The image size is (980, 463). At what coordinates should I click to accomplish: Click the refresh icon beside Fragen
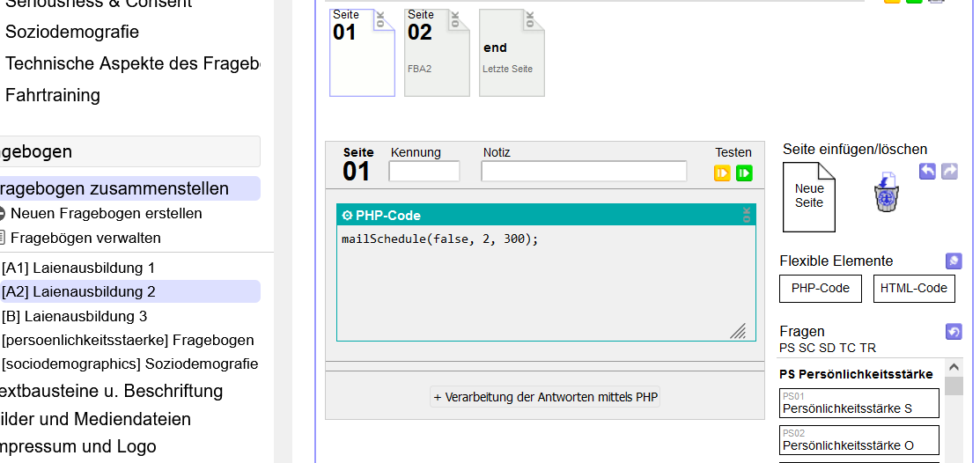coord(953,332)
